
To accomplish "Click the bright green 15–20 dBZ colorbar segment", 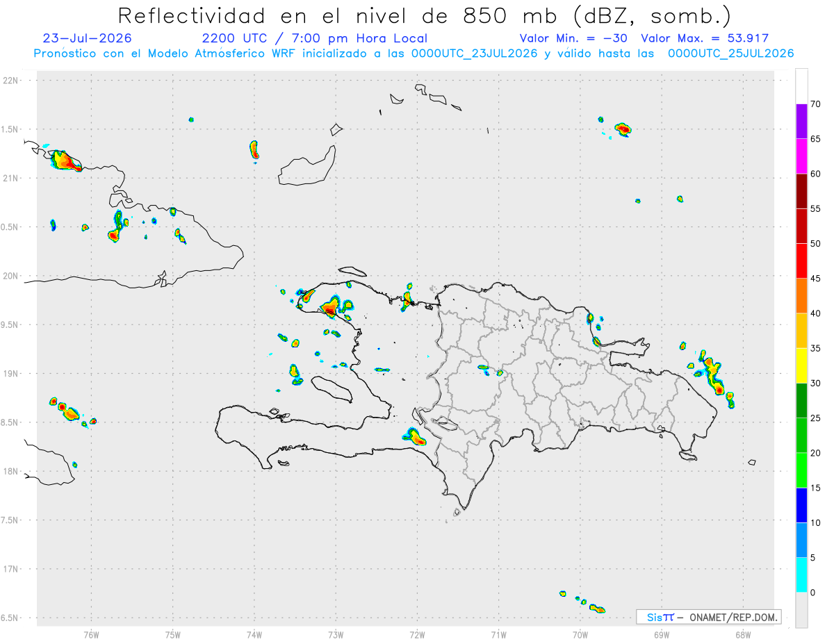I will pos(801,470).
